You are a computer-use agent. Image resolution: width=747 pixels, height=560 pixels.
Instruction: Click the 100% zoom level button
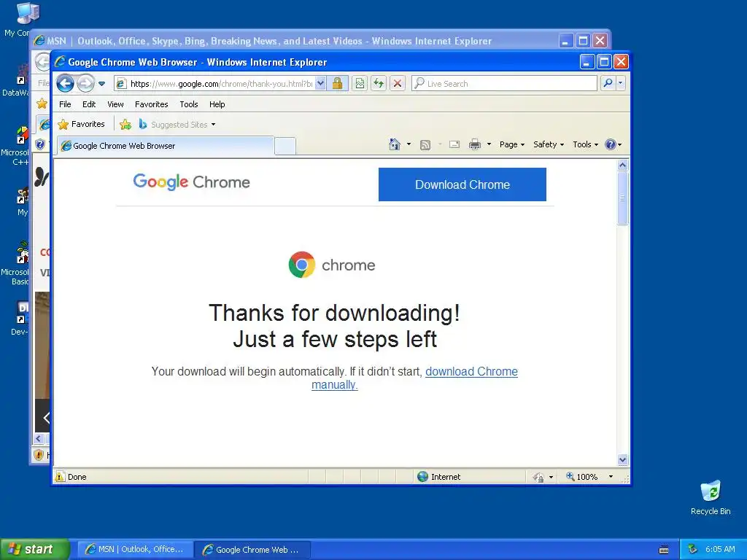pyautogui.click(x=581, y=477)
